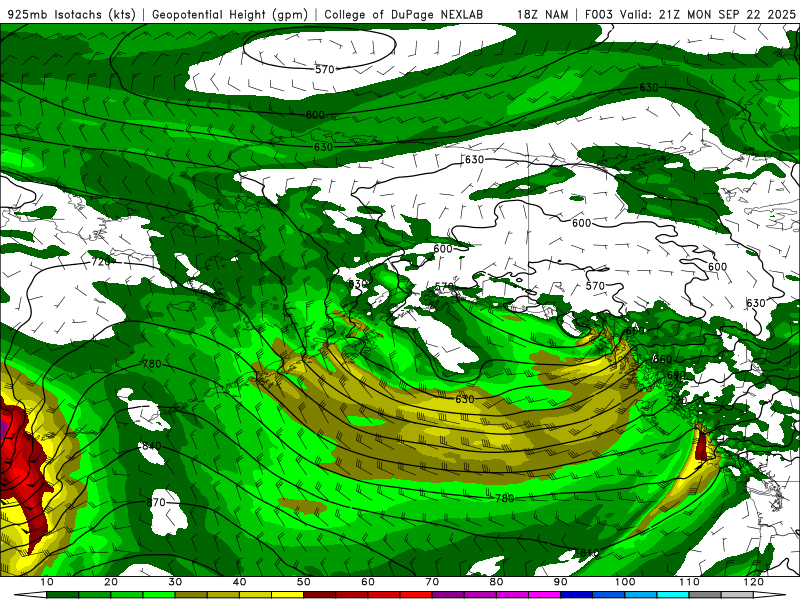
Task: Pick the dark blue swatch in the color bar
Action: coord(577,595)
